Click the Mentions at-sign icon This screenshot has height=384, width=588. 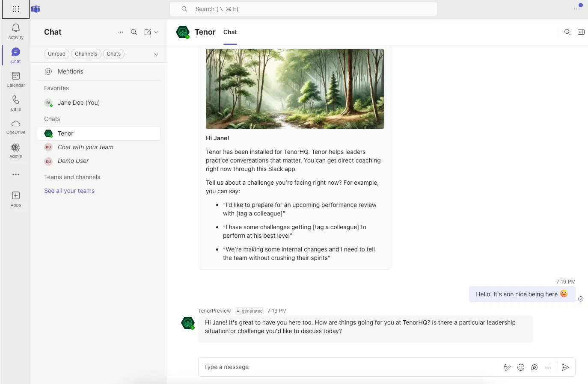point(49,71)
